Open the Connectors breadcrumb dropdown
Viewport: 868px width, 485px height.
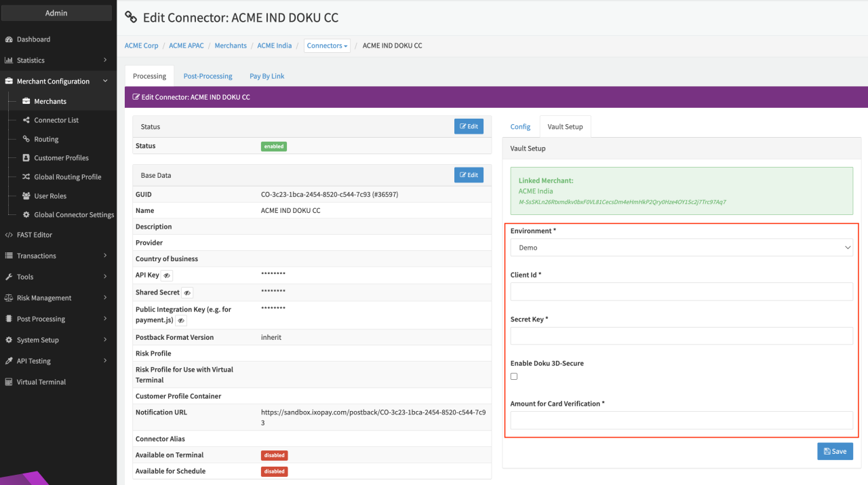pos(327,46)
